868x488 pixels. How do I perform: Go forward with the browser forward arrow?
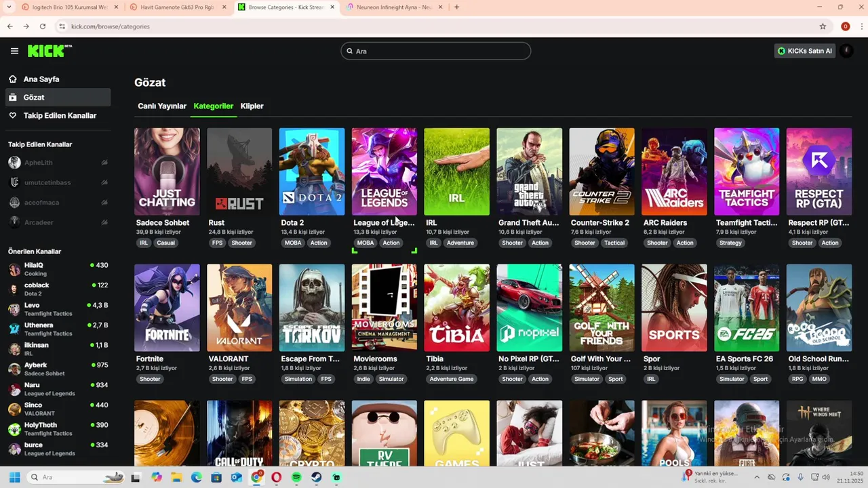pos(26,26)
